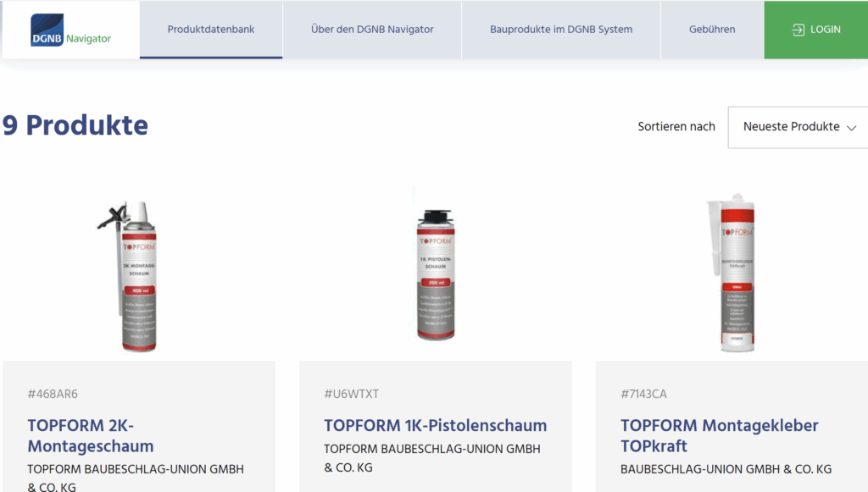Click the 1K-Pistolenschaum product image
This screenshot has width=868, height=492.
point(436,274)
